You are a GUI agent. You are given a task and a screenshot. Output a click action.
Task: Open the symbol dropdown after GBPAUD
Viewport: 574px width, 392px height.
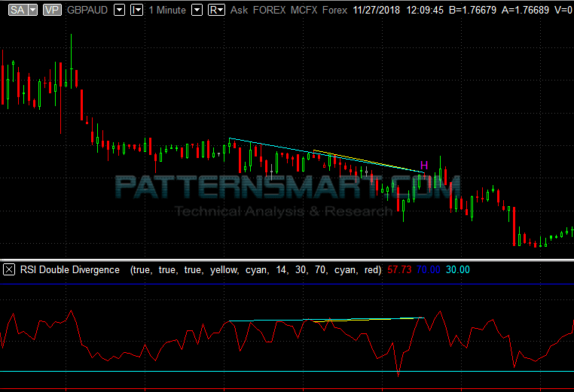click(x=119, y=10)
